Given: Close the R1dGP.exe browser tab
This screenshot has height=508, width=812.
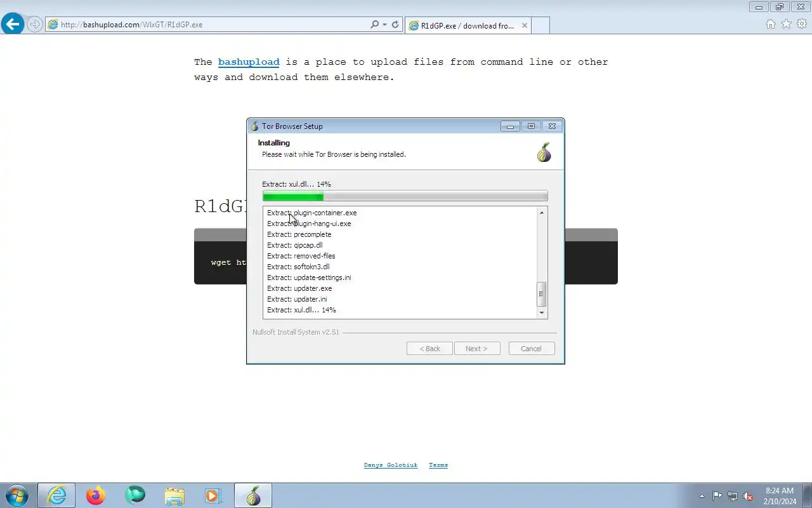Looking at the screenshot, I should (x=525, y=25).
